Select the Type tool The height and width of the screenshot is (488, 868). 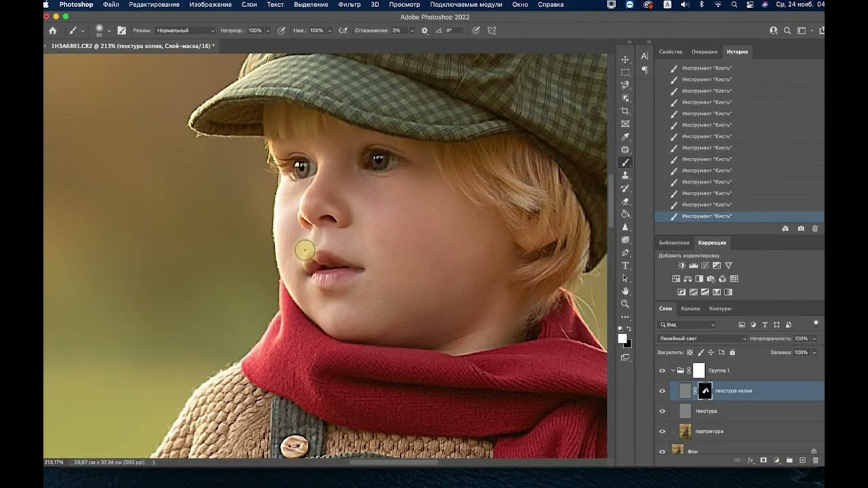(x=625, y=266)
